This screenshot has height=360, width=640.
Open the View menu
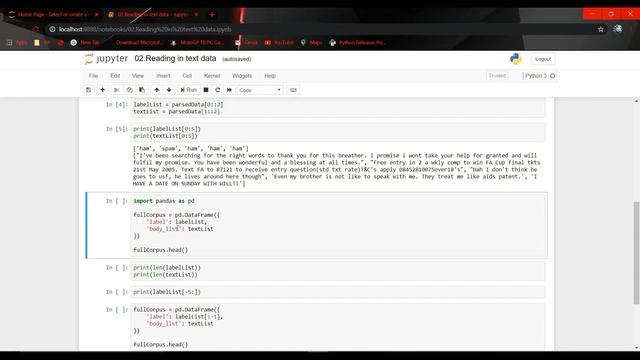pyautogui.click(x=138, y=76)
